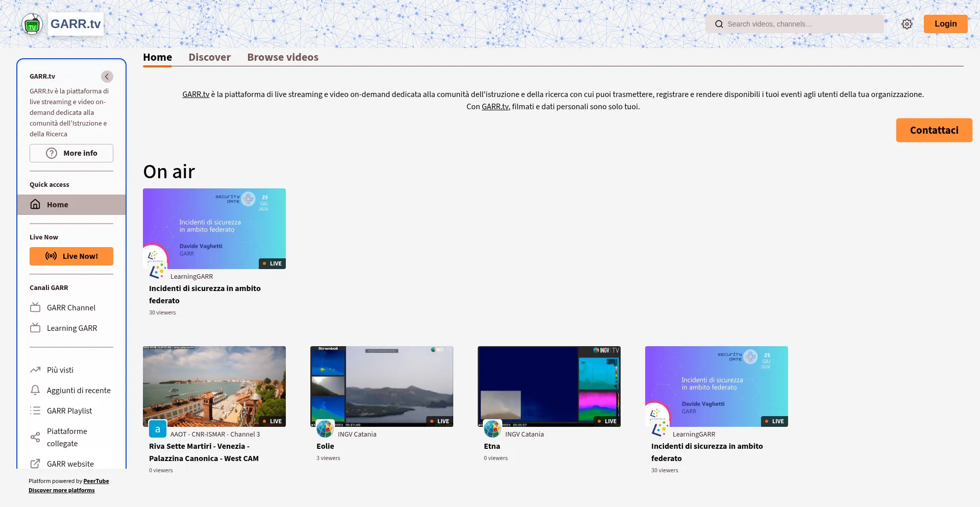This screenshot has width=980, height=507.
Task: Open the Riva Sette Martiri Venezia thumbnail
Action: pos(214,387)
